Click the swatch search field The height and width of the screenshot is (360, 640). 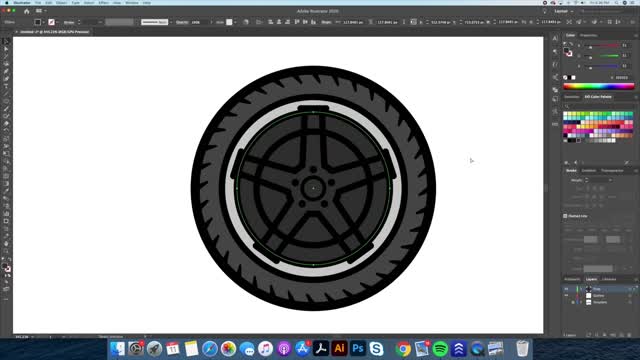click(x=598, y=106)
